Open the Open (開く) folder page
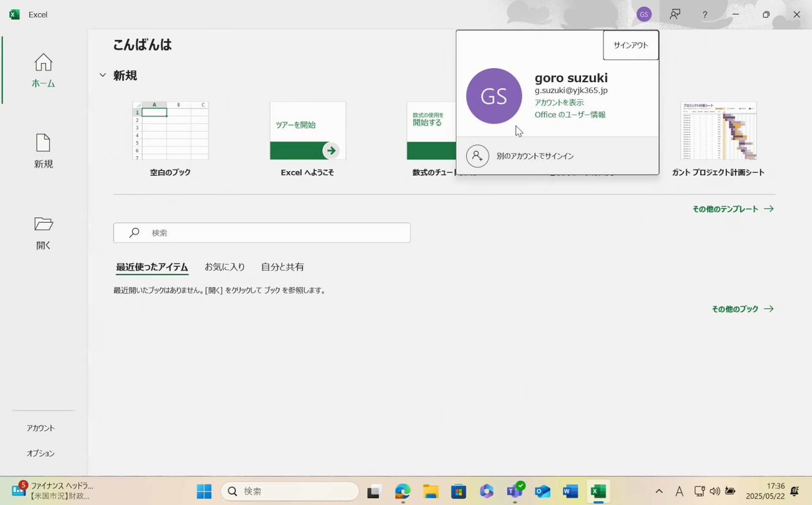The height and width of the screenshot is (505, 812). pos(43,232)
